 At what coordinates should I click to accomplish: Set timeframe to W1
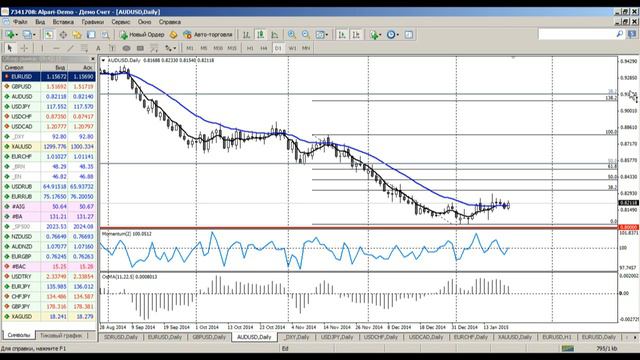pyautogui.click(x=292, y=48)
